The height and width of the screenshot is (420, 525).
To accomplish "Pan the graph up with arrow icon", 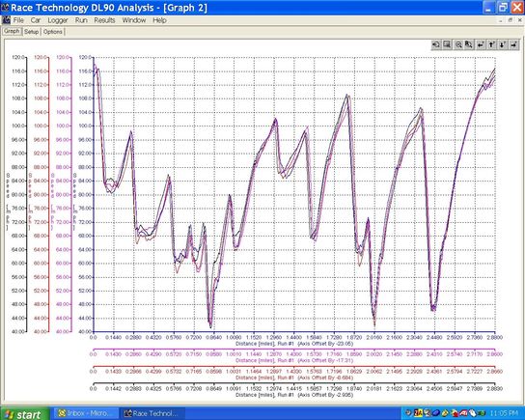I will (491, 44).
